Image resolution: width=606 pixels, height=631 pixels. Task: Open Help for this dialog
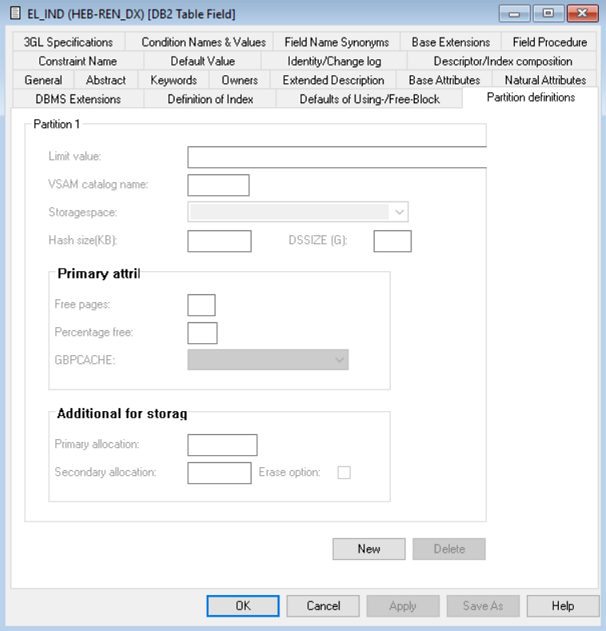click(562, 606)
